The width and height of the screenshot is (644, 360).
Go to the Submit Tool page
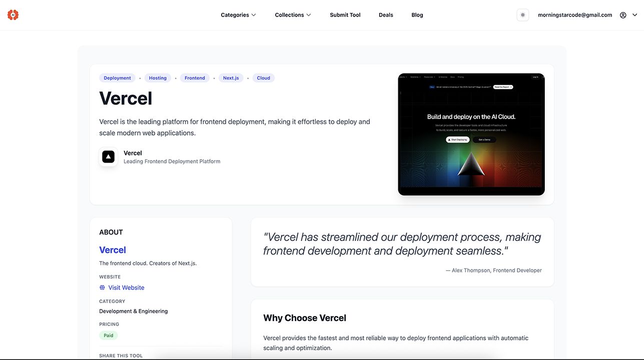pyautogui.click(x=345, y=15)
